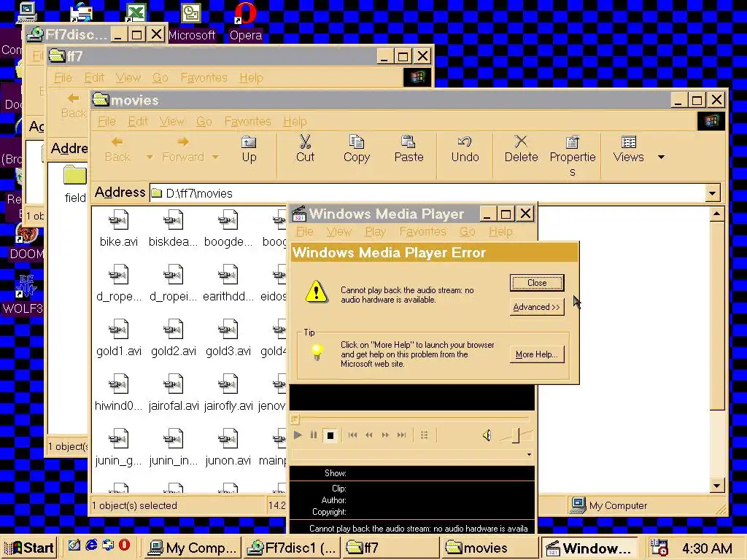This screenshot has width=747, height=560.
Task: Select the field folder in ff7 window
Action: coord(75,184)
